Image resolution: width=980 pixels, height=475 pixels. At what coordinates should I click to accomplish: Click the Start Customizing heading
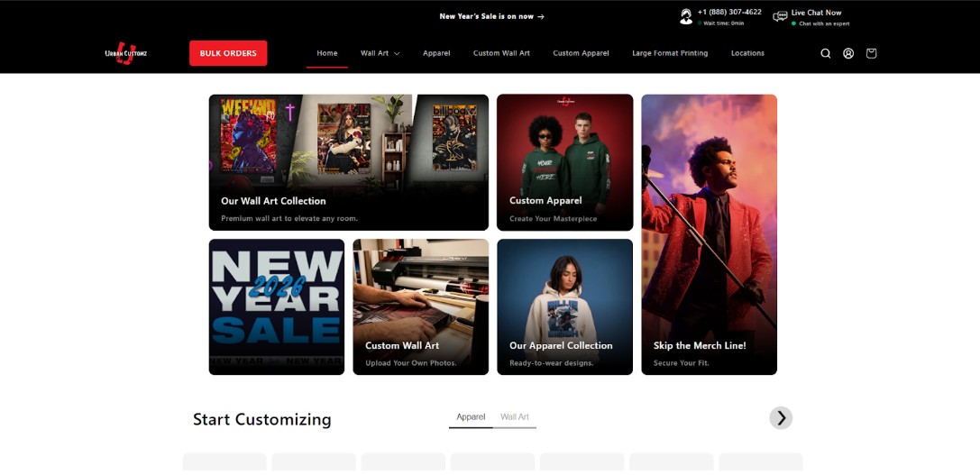[261, 419]
